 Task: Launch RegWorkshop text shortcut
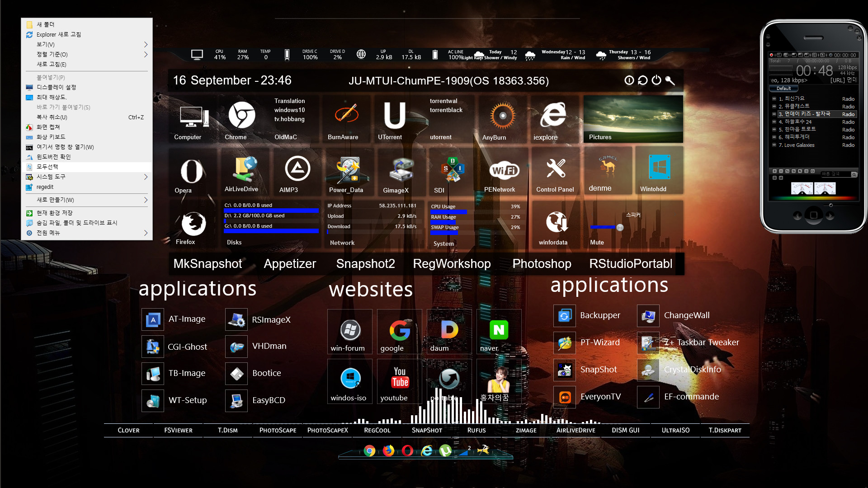pyautogui.click(x=452, y=264)
